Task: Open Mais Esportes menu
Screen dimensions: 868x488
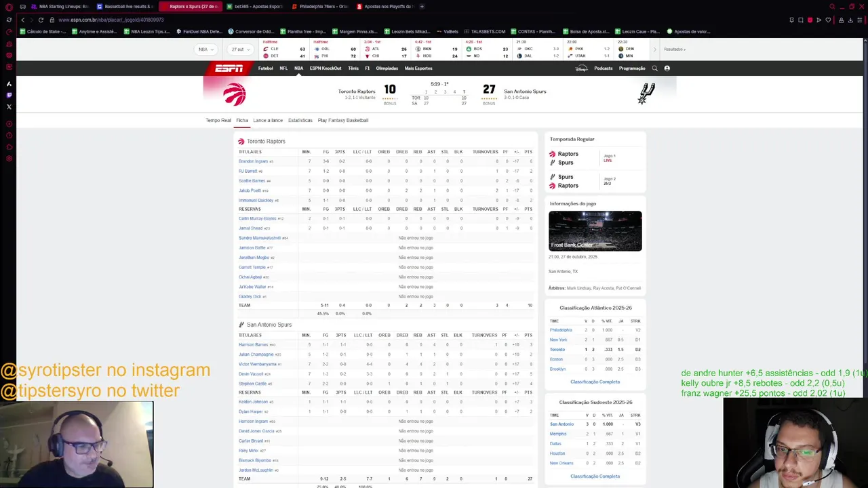Action: coord(418,68)
